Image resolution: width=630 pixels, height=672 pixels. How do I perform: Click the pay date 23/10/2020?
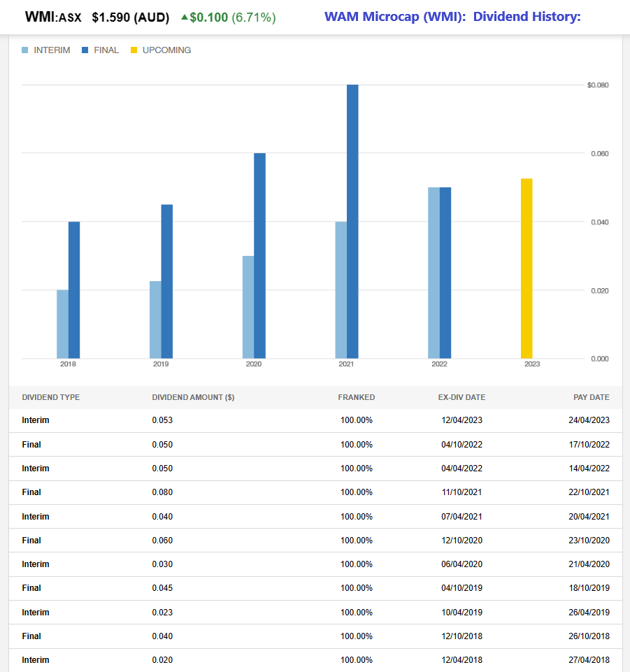point(589,541)
